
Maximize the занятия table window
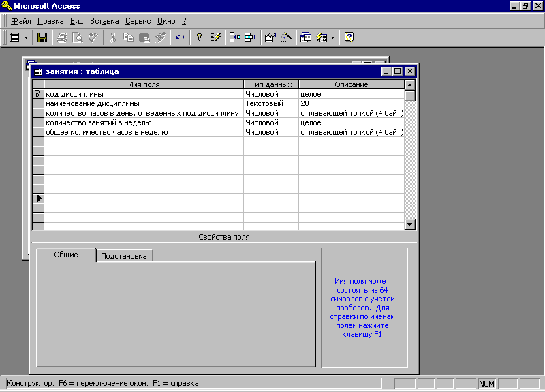(x=398, y=71)
